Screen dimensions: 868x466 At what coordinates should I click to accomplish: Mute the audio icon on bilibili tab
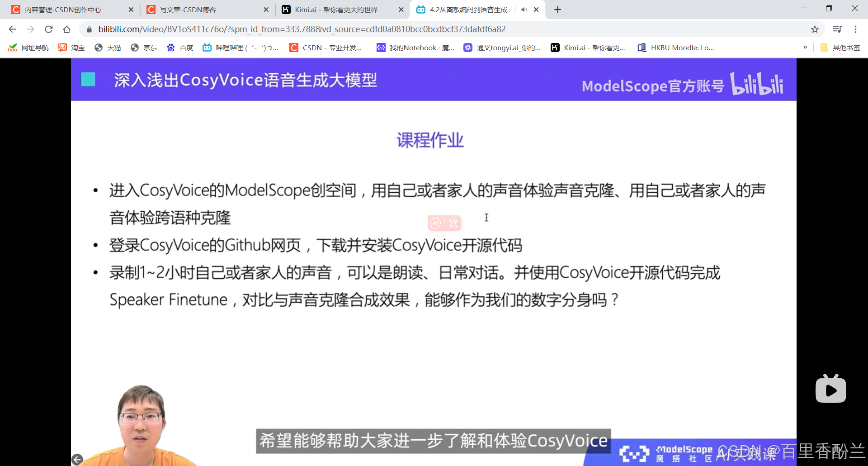[524, 10]
